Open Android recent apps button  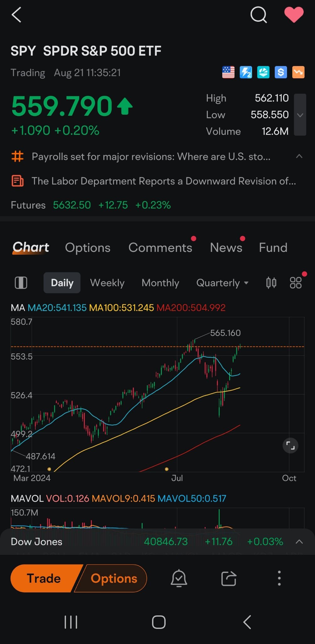coord(71,622)
